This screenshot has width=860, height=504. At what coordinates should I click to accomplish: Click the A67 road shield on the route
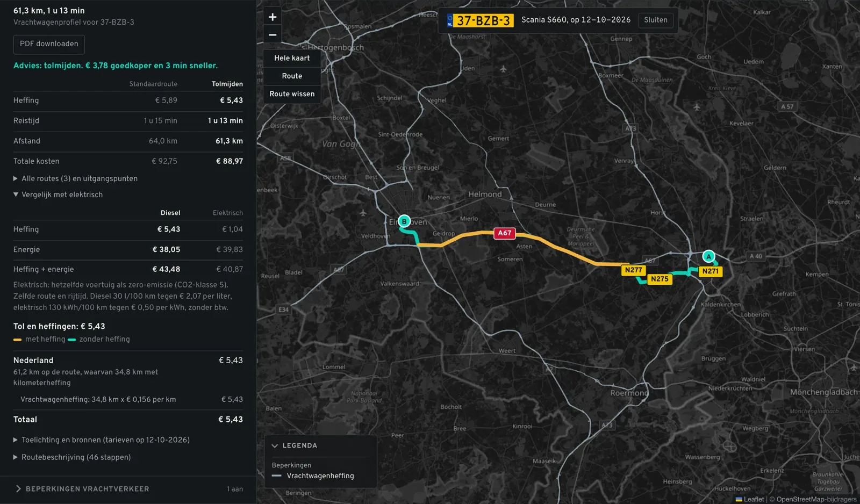pos(505,233)
